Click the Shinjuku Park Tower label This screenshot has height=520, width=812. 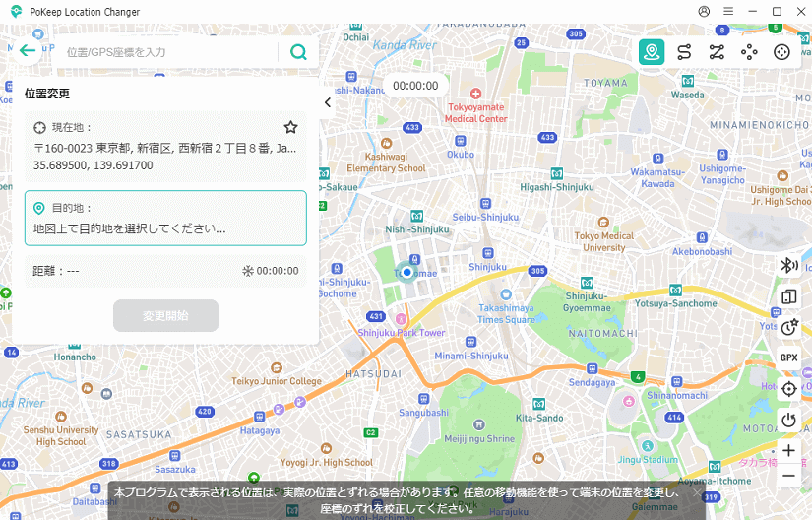click(x=402, y=333)
